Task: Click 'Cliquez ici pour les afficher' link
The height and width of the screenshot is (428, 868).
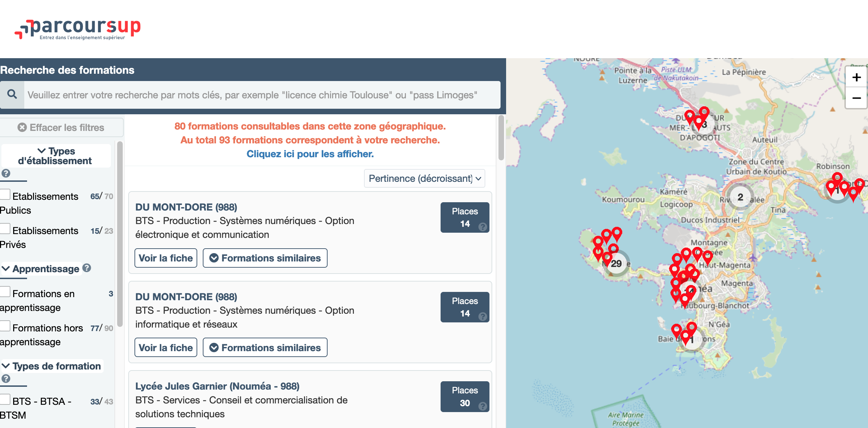Action: (310, 154)
